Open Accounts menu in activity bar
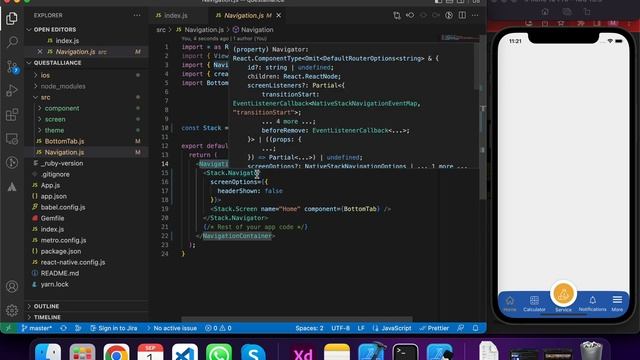This screenshot has height=360, width=640. (x=12, y=287)
